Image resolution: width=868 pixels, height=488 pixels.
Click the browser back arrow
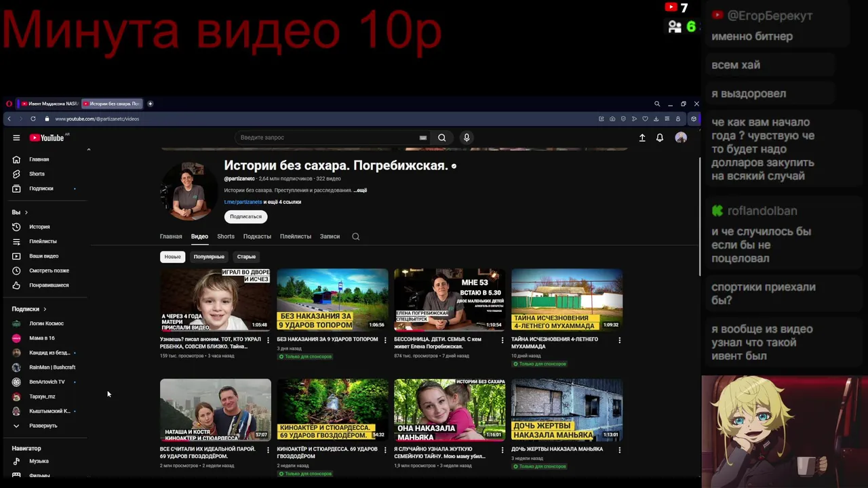[9, 119]
